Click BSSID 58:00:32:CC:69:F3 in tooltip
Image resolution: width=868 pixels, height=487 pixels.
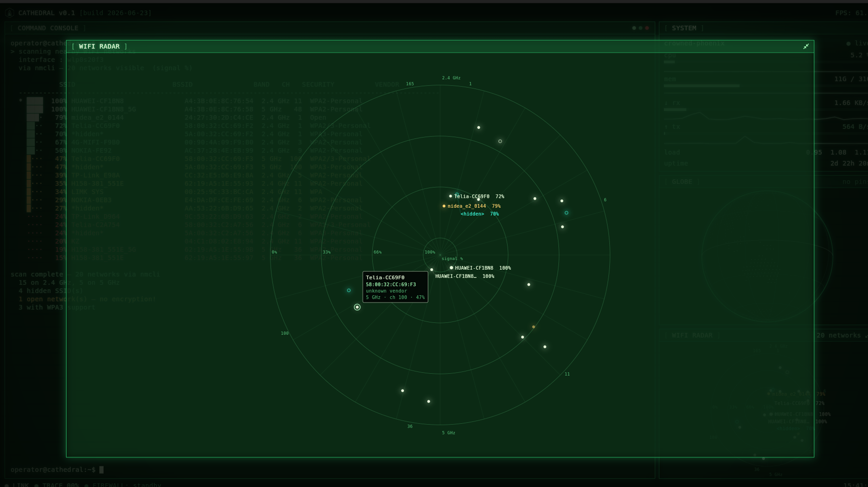click(390, 284)
